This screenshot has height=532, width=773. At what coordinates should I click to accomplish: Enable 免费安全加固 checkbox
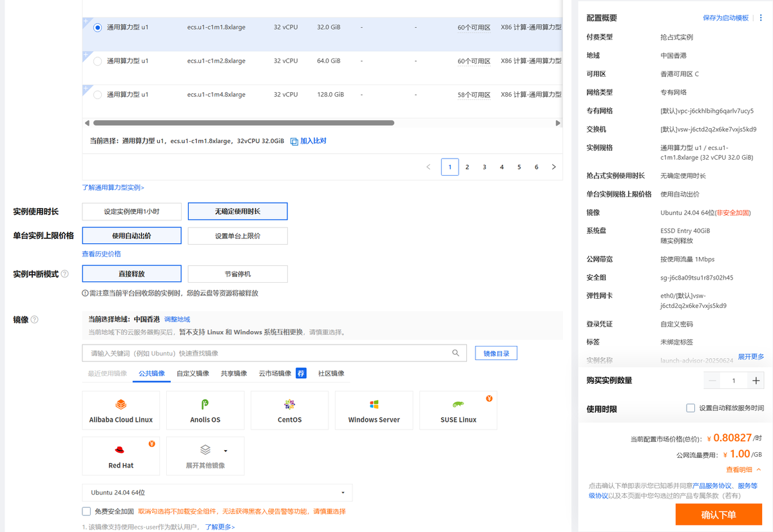86,511
